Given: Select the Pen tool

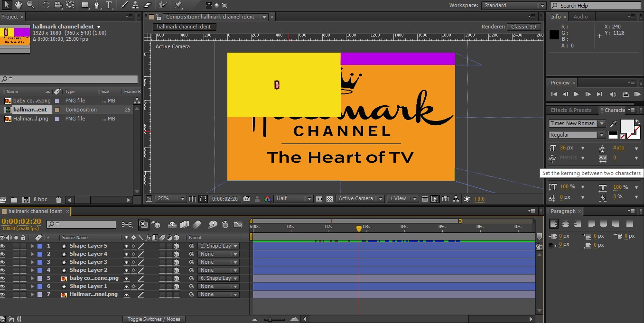Looking at the screenshot, I should (x=97, y=5).
